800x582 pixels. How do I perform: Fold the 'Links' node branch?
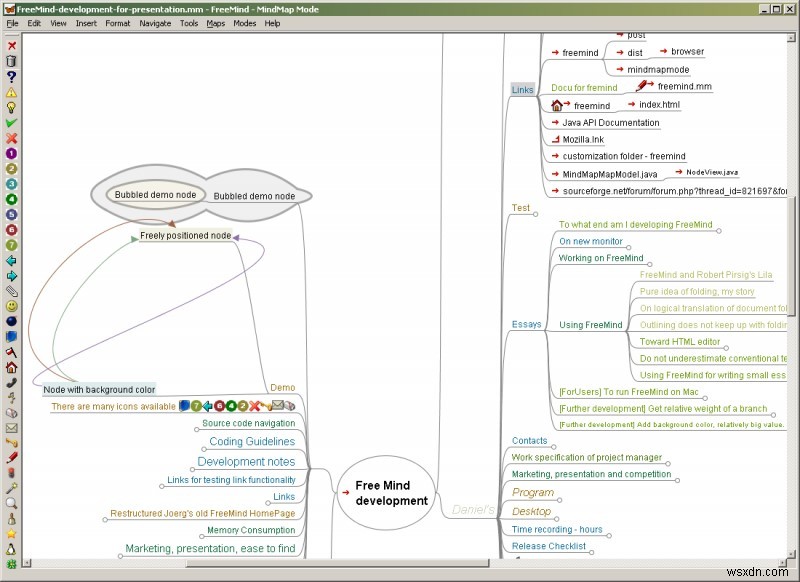(x=522, y=89)
